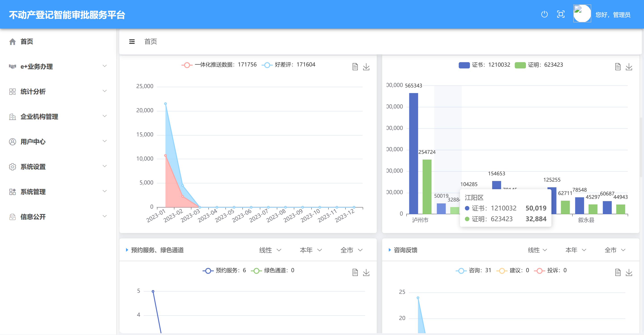644x335 pixels.
Task: Toggle 证书 legend series
Action: point(484,65)
